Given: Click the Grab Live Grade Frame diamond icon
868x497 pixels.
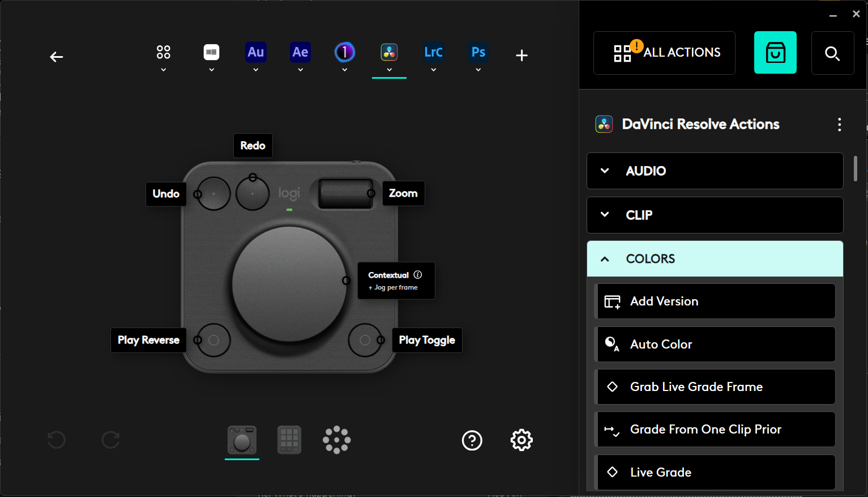Looking at the screenshot, I should pyautogui.click(x=612, y=387).
